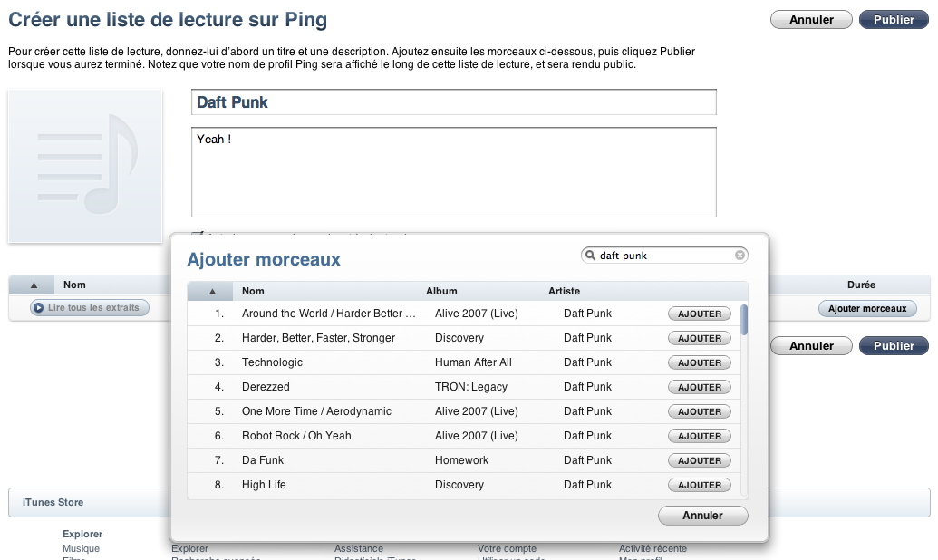This screenshot has width=938, height=560.
Task: Add Da Funk using AJOUTER
Action: point(700,460)
